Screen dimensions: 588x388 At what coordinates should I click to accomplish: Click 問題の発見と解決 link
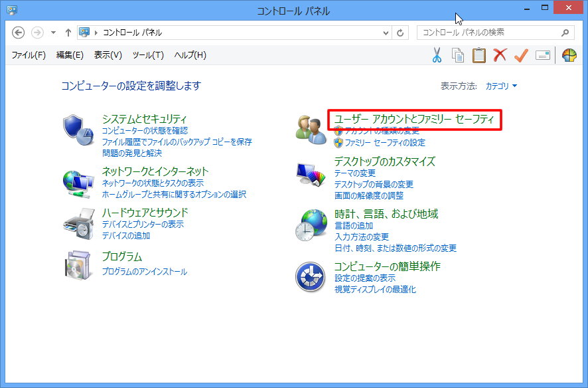click(132, 153)
